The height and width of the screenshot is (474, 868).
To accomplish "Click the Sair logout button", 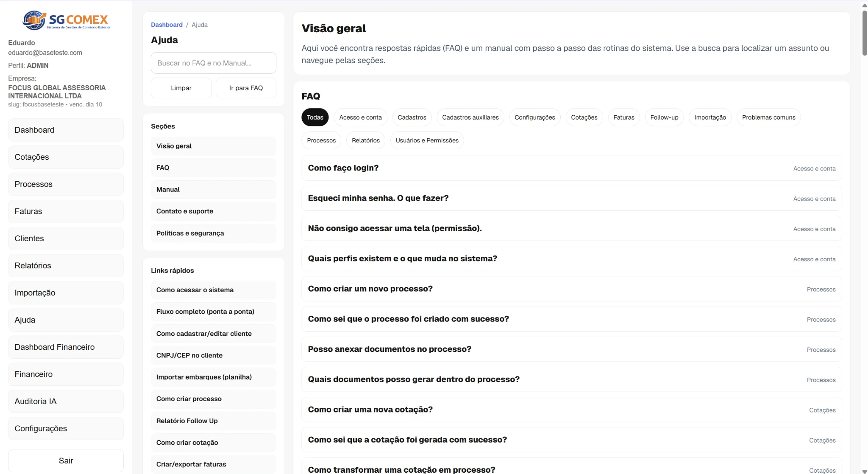I will click(x=66, y=461).
